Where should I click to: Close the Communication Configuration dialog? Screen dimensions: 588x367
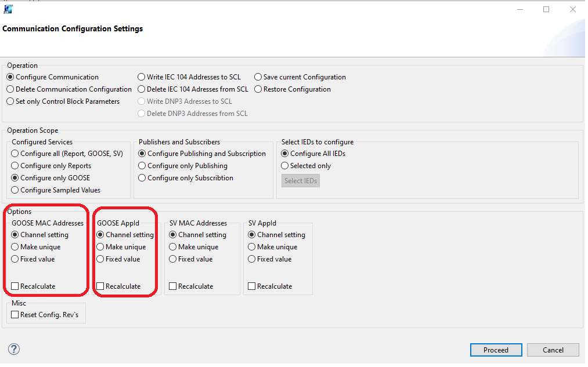pos(572,9)
